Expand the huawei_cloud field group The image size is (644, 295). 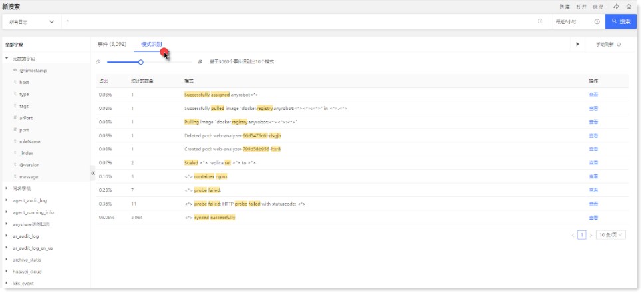point(7,272)
